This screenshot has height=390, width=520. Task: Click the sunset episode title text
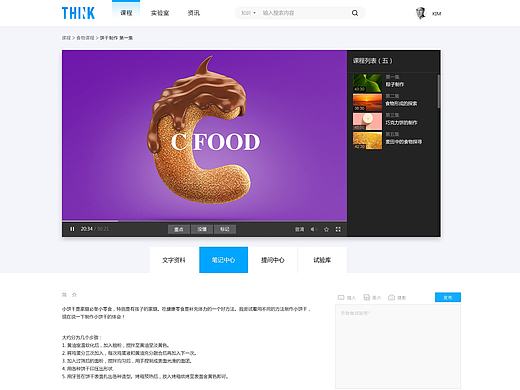point(401,103)
